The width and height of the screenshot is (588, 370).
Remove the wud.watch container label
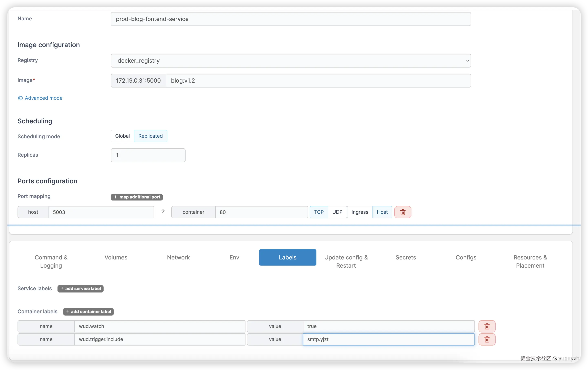click(487, 326)
